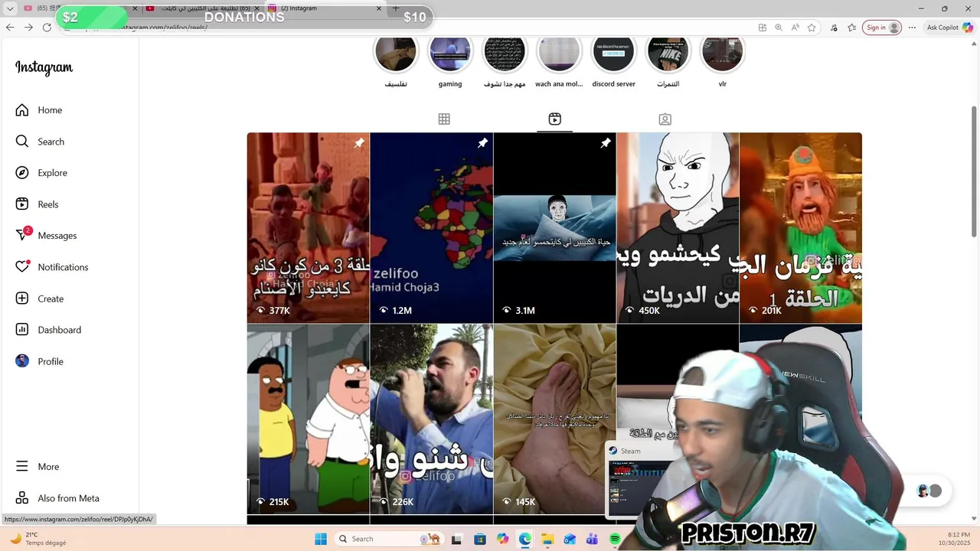Open the Family Guy reel with 215K views
This screenshot has height=551, width=980.
[308, 419]
